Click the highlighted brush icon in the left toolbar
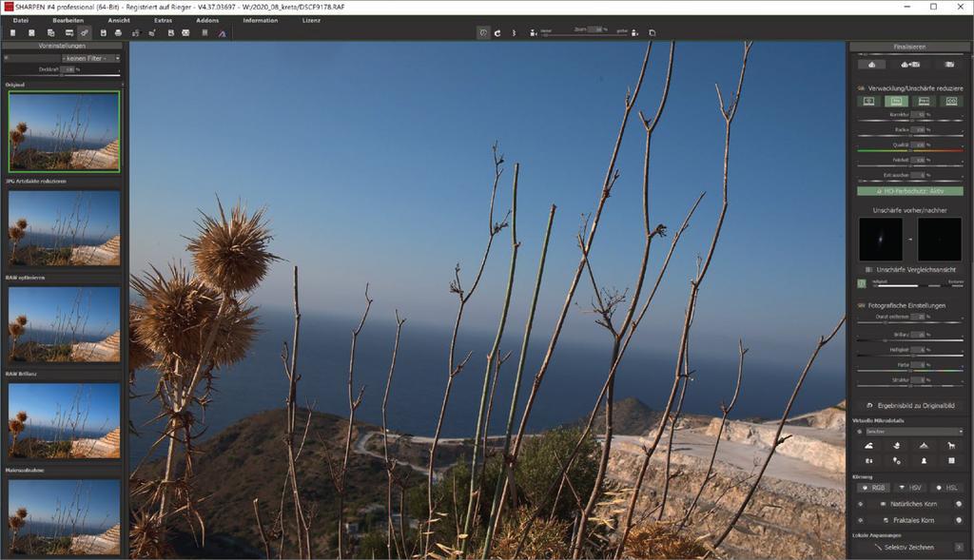 85,33
